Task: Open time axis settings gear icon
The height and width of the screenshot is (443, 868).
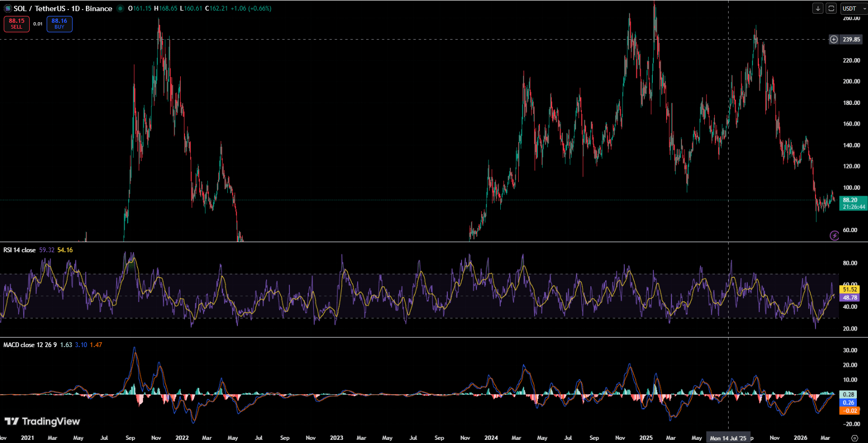Action: coord(854,438)
